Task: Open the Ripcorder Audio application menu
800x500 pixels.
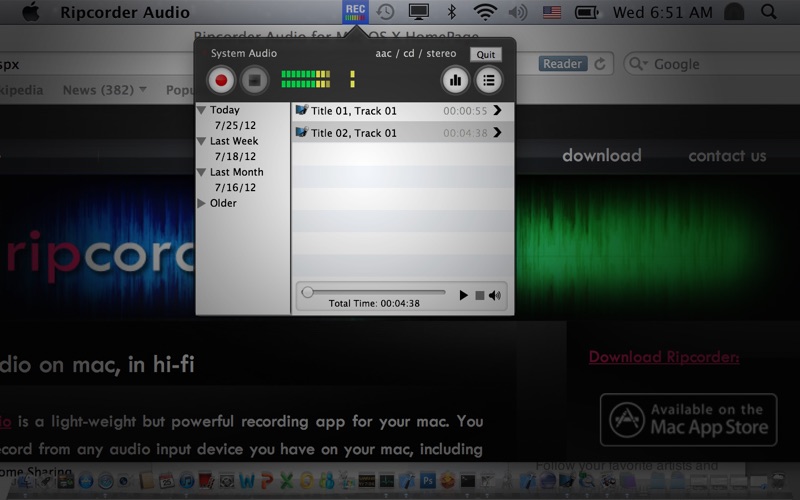Action: tap(125, 12)
